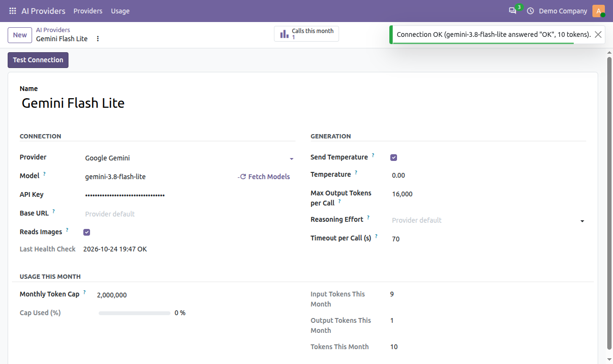613x364 pixels.
Task: Run Test Connection
Action: point(38,60)
